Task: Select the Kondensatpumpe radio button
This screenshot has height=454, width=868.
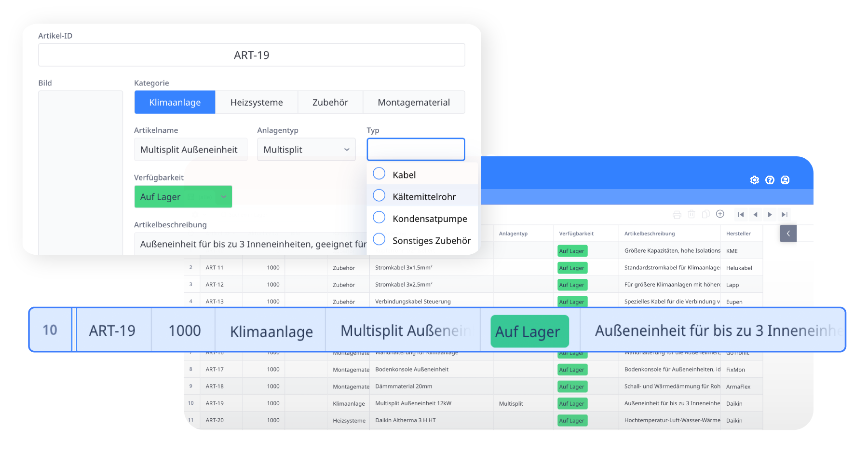Action: [379, 218]
